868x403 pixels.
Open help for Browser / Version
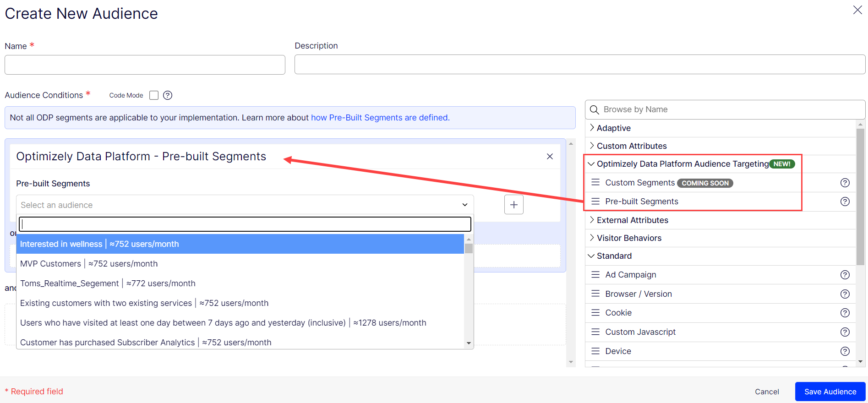845,294
